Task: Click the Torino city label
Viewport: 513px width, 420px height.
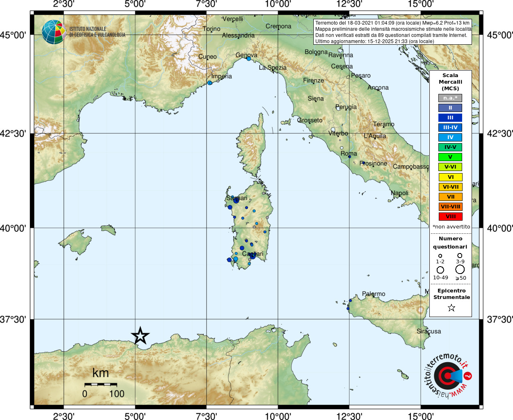Action: (212, 29)
